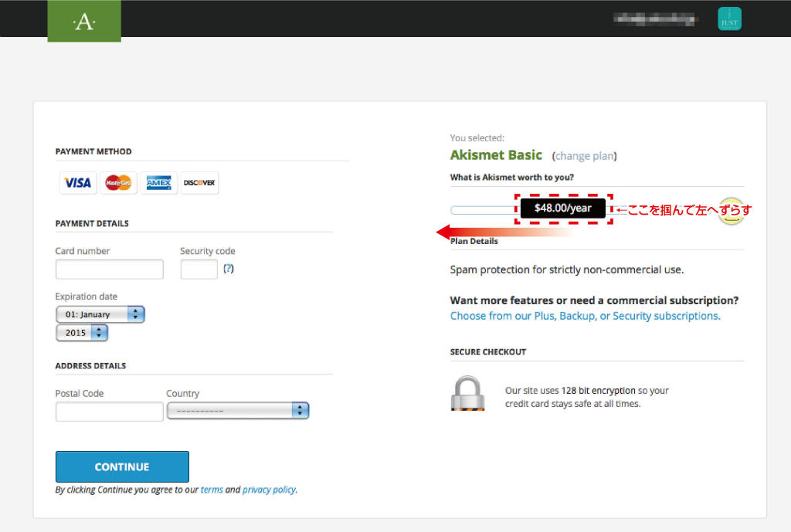Click 'What is Akismet worth to you?' text
791x532 pixels.
coord(511,177)
